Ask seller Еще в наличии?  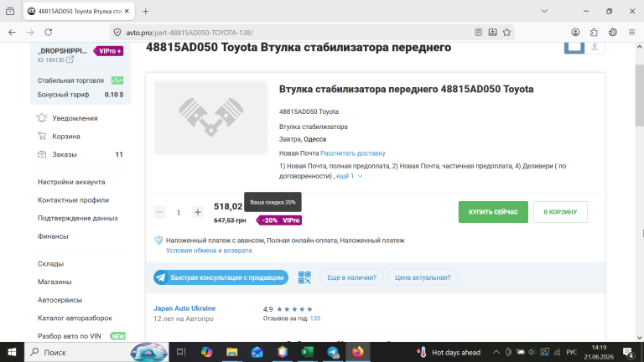(x=351, y=277)
